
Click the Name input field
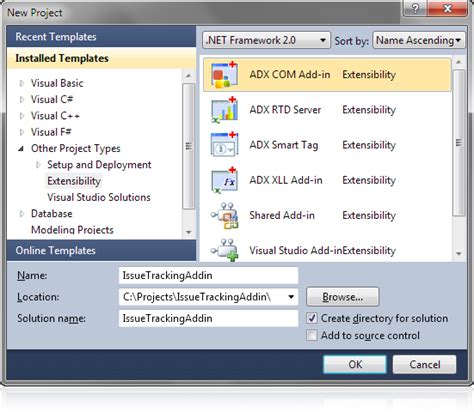(x=208, y=276)
